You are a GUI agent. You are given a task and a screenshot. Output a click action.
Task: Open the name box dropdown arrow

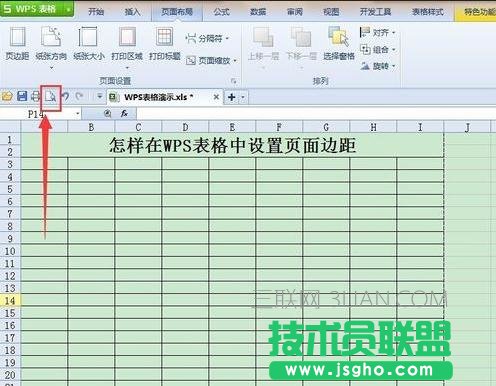pyautogui.click(x=77, y=114)
